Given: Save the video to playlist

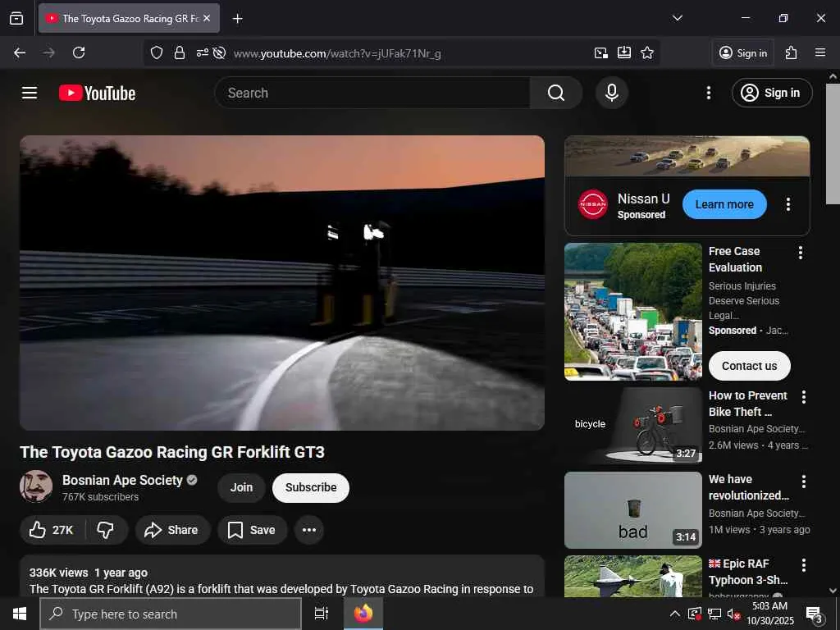Looking at the screenshot, I should (x=253, y=530).
